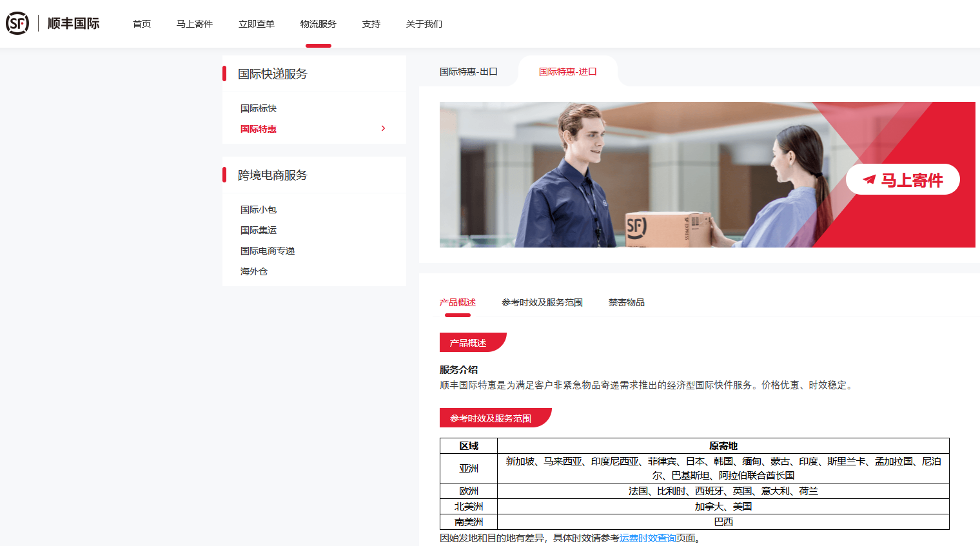This screenshot has height=546, width=980.
Task: Select the 国际特惠-进口 tab
Action: [x=568, y=72]
